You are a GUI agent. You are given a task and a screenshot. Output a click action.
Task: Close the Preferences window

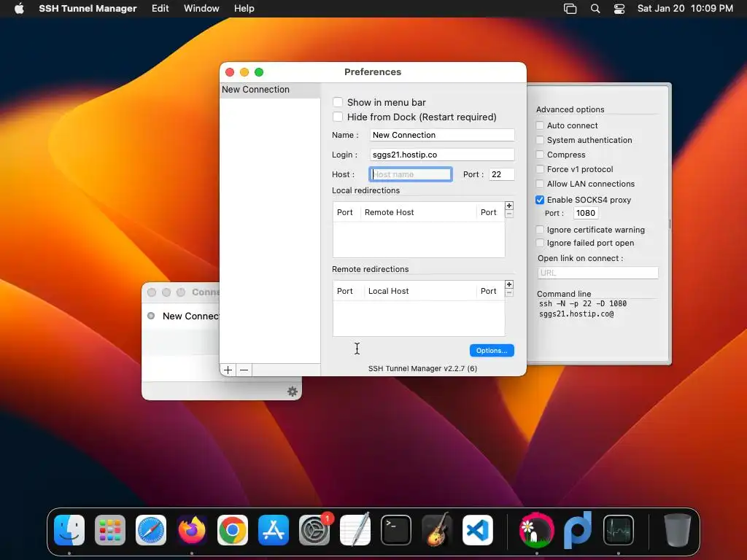coord(230,72)
